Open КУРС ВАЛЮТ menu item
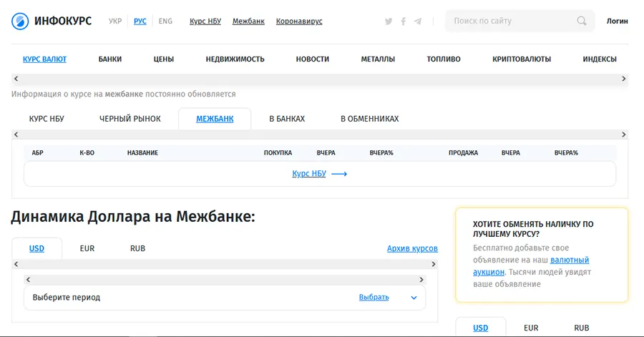The height and width of the screenshot is (337, 644). [x=45, y=59]
